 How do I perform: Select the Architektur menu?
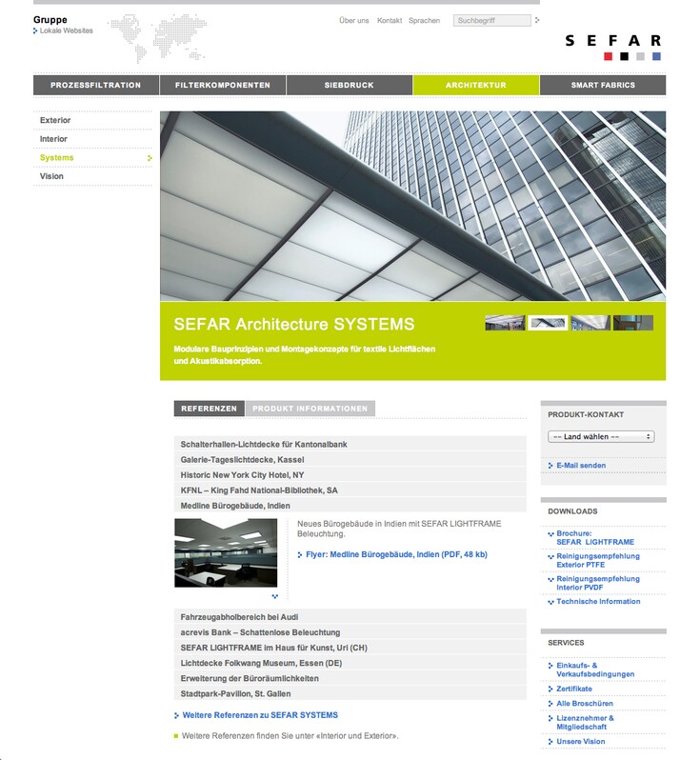476,85
